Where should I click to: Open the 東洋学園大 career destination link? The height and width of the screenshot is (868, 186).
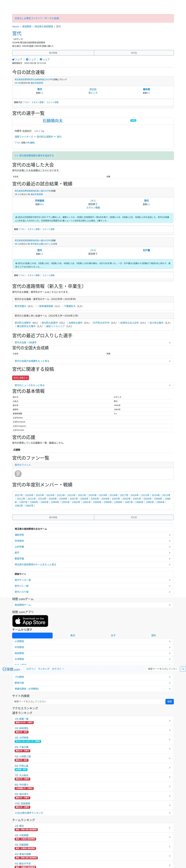tap(20, 306)
